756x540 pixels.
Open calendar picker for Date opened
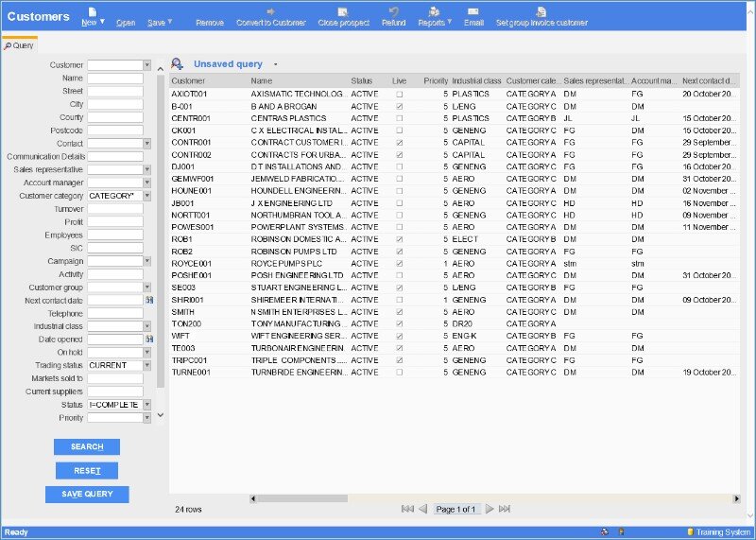(x=149, y=339)
